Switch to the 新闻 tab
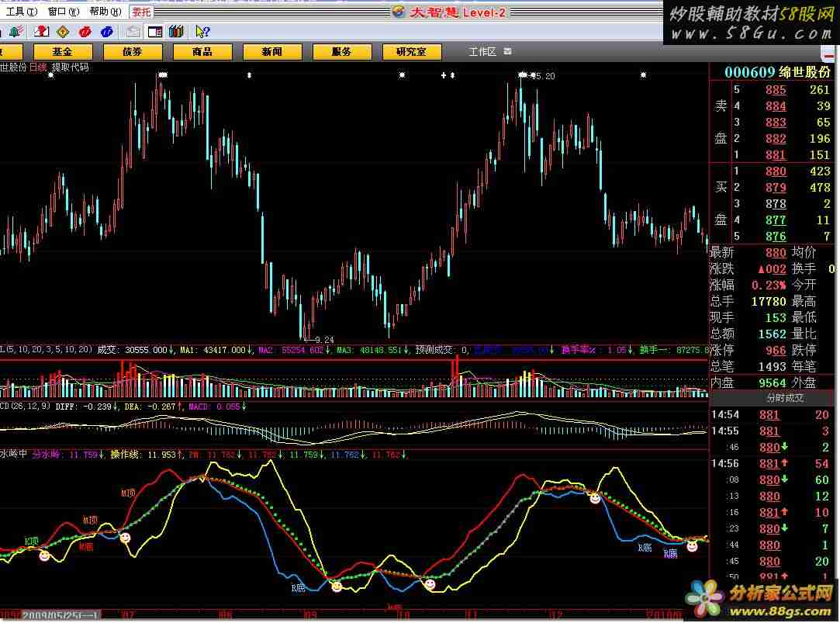The height and width of the screenshot is (623, 840). pos(271,52)
